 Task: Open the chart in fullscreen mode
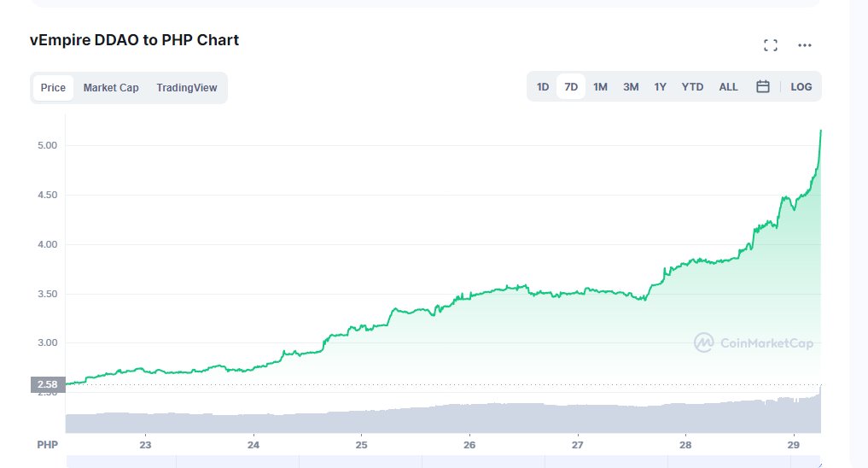tap(771, 45)
